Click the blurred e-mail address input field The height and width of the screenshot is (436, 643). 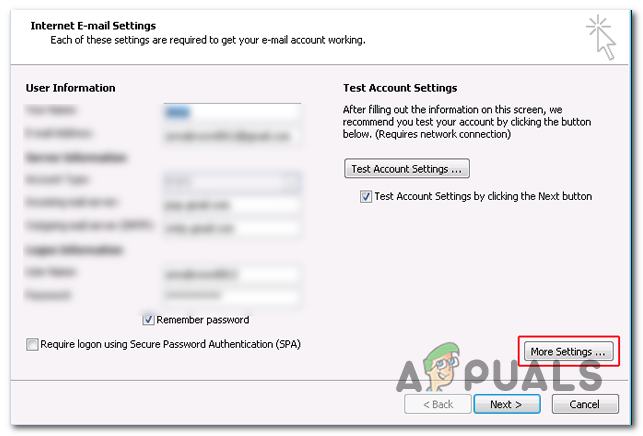point(232,136)
